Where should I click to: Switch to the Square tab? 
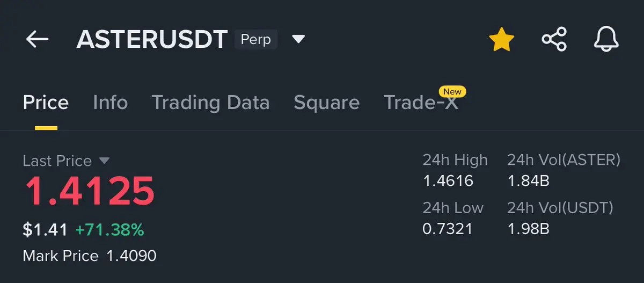point(326,103)
